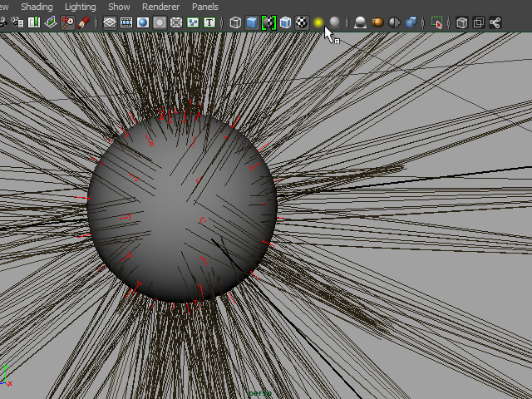
Task: Collapse toolbar handle after Isolate Select icon
Action: click(449, 22)
